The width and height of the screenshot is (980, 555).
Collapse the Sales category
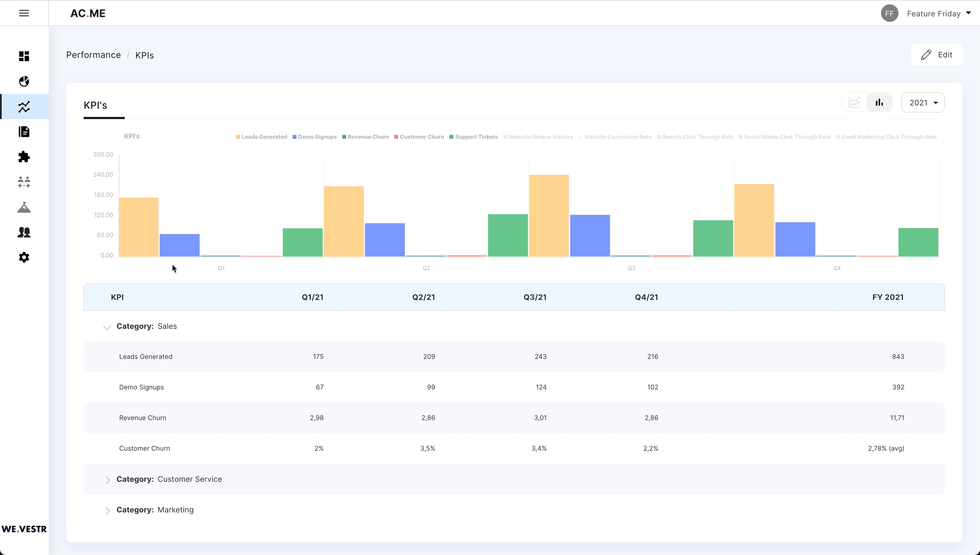coord(107,327)
